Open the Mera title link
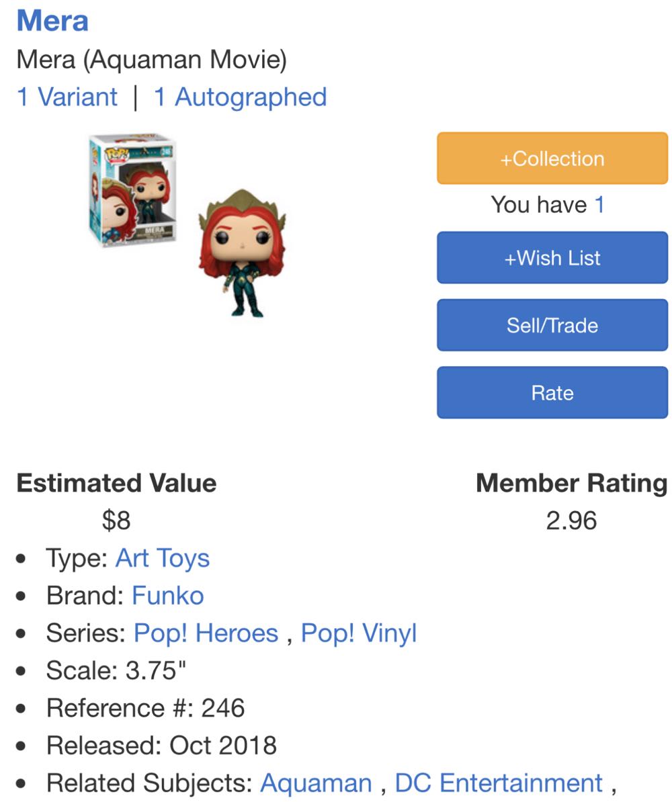This screenshot has height=802, width=672. [51, 20]
